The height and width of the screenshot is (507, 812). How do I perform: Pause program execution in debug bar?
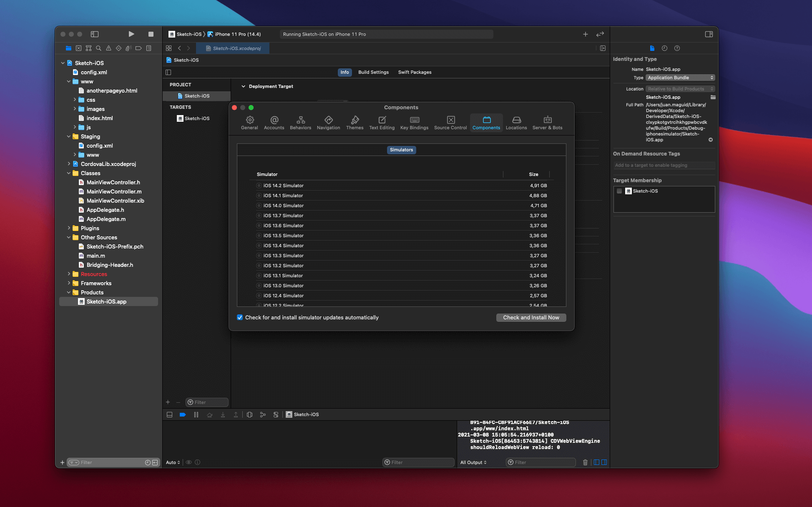click(x=196, y=414)
